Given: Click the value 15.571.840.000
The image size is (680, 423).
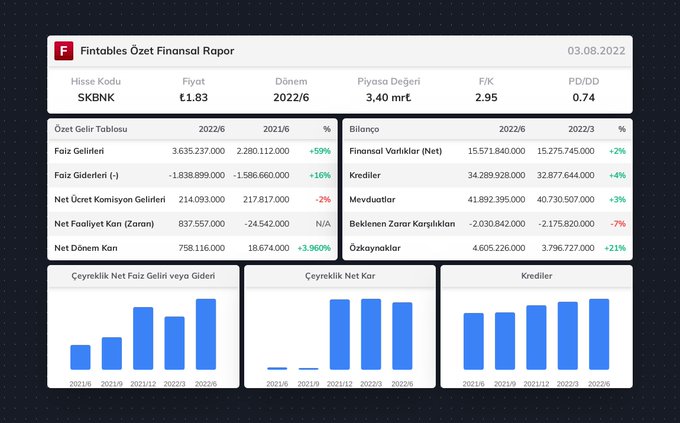Looking at the screenshot, I should tap(496, 151).
